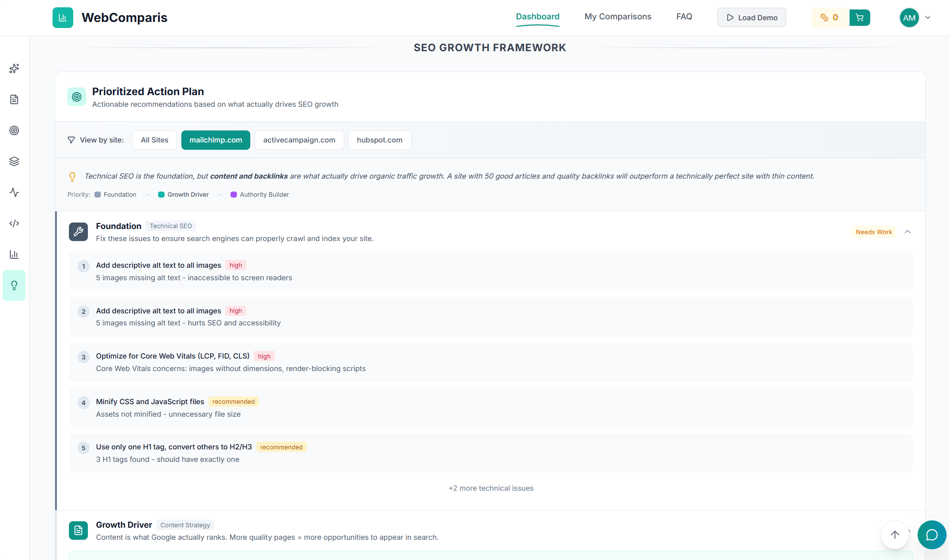
Task: Open the chat bubble widget
Action: click(x=932, y=535)
